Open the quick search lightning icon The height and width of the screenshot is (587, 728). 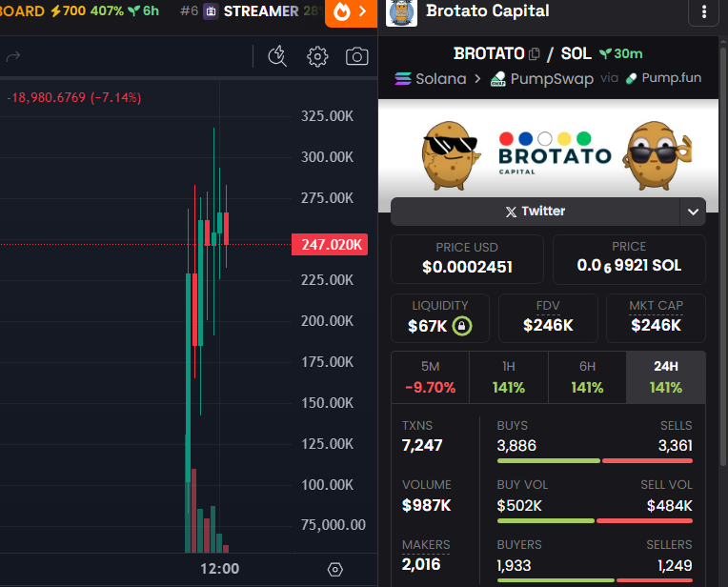[277, 56]
